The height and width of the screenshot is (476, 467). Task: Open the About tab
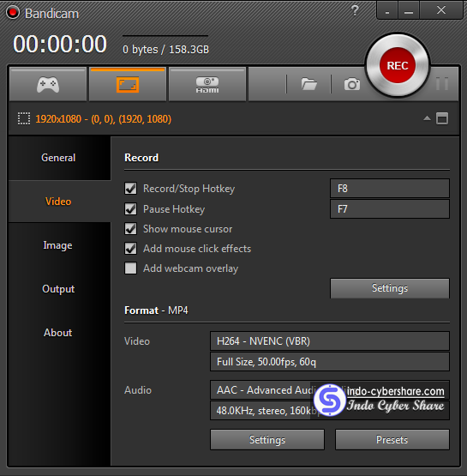click(x=58, y=333)
